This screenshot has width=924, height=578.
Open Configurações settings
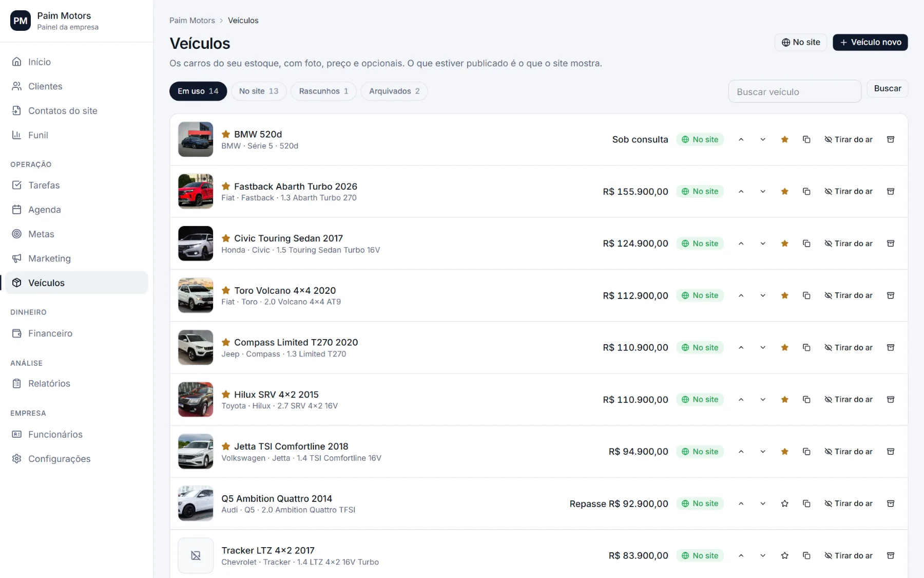click(77, 459)
